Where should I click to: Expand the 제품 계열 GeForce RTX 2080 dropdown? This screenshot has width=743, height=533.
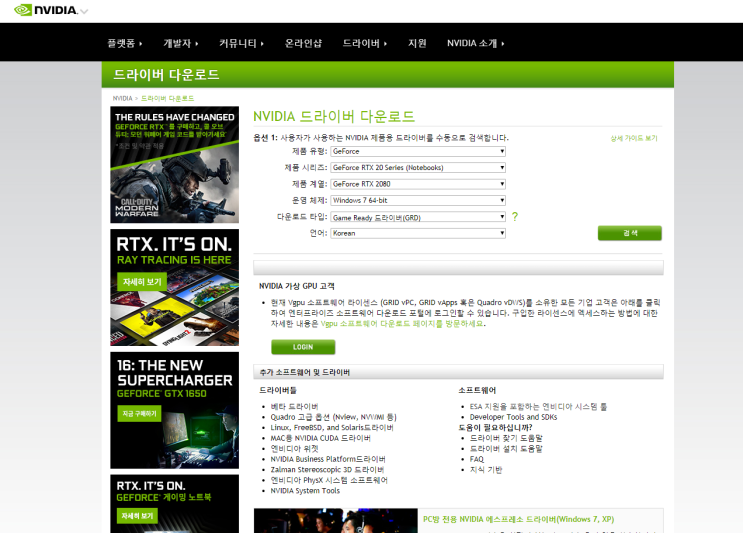click(418, 184)
